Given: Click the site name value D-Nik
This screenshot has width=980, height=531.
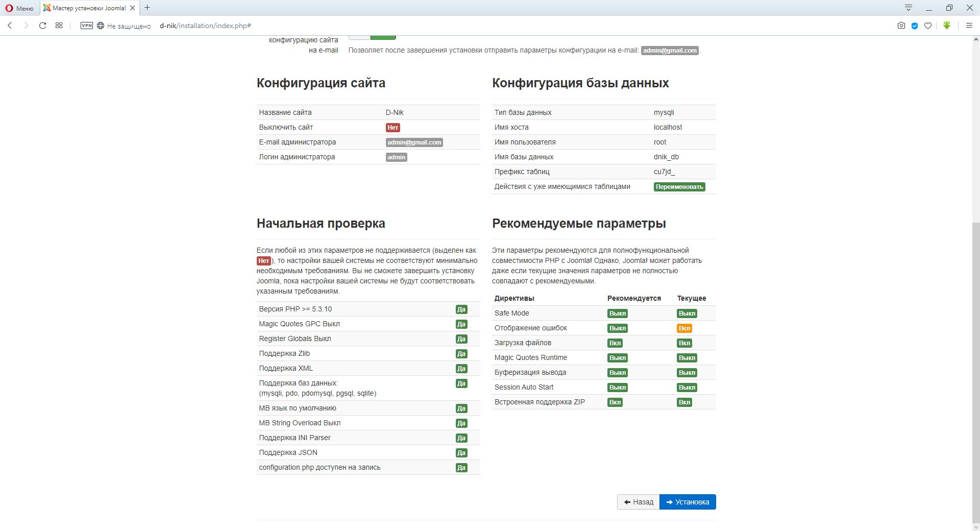Looking at the screenshot, I should (395, 112).
